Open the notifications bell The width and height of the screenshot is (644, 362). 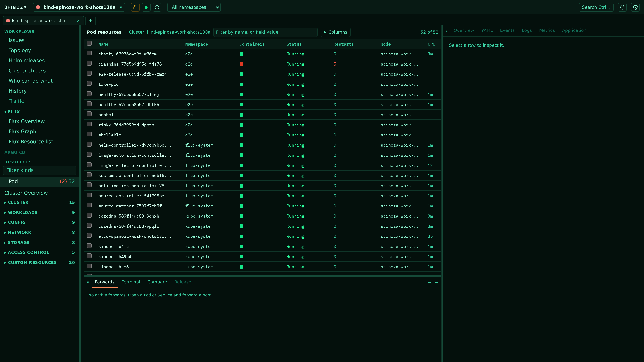tap(622, 7)
